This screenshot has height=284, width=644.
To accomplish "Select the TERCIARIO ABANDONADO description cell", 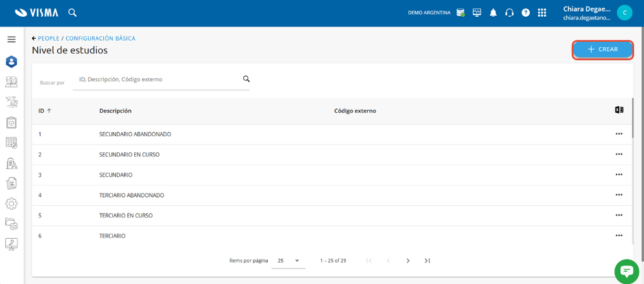I will pyautogui.click(x=132, y=195).
